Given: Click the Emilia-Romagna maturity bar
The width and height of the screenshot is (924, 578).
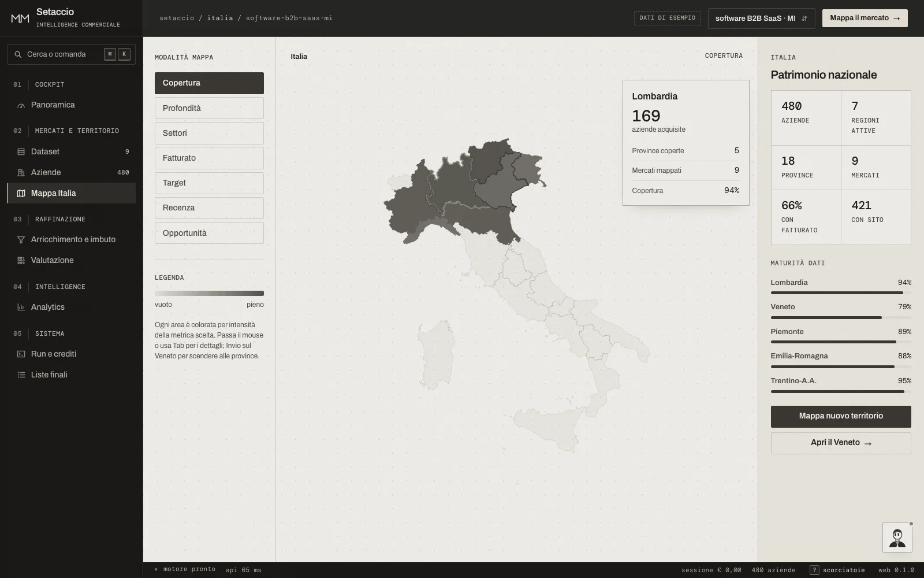Looking at the screenshot, I should pyautogui.click(x=841, y=366).
